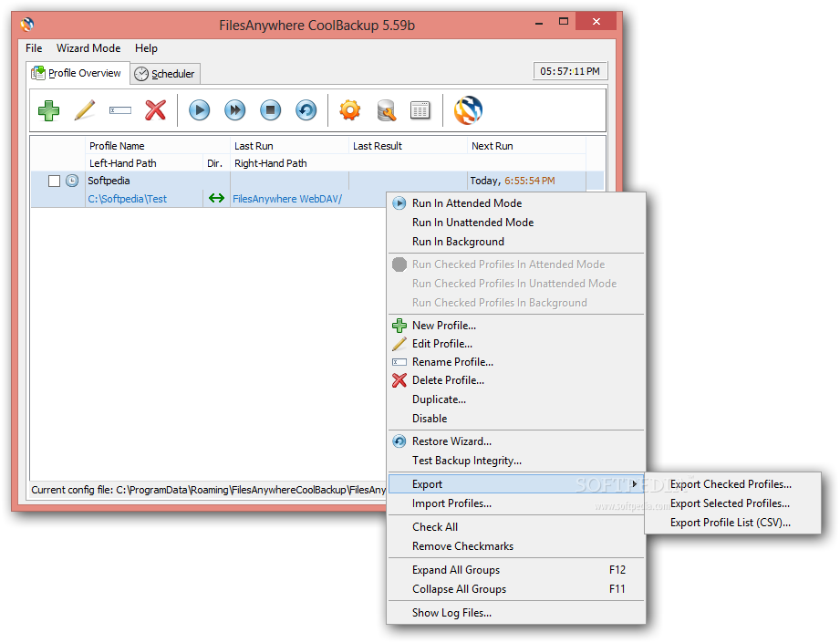Choose Export Checked Profiles...
This screenshot has height=643, width=840.
732,484
